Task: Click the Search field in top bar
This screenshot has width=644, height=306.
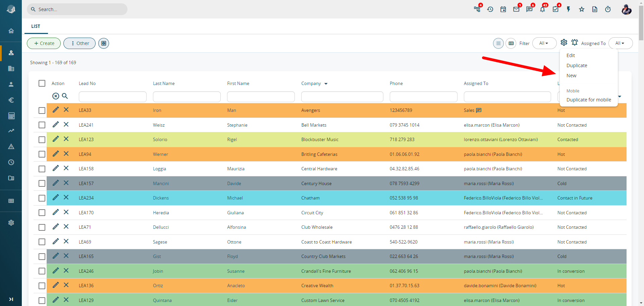Action: point(77,9)
